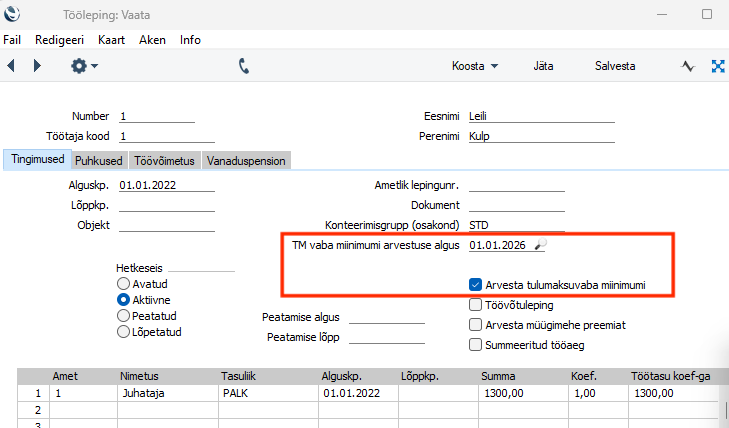
Task: Uncheck Arvesta tulumaksuvaba miinimumi
Action: [475, 285]
